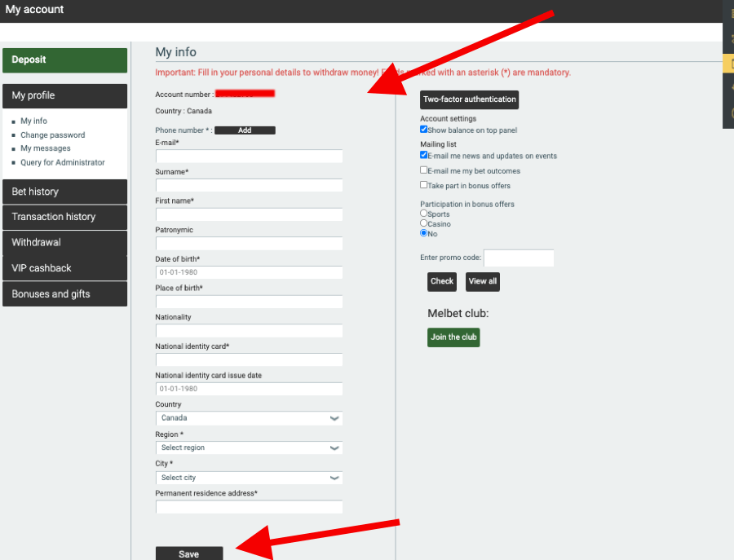The width and height of the screenshot is (734, 560).
Task: Click the yellow highlighted right sidebar icon
Action: point(728,63)
